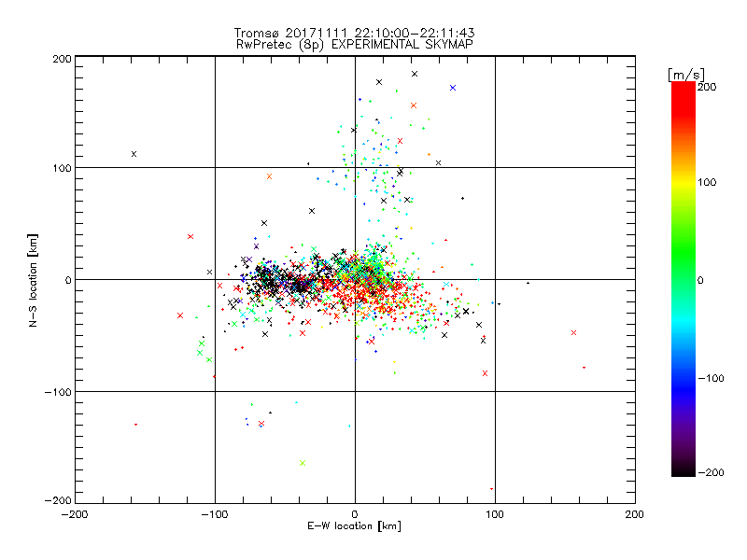This screenshot has height=560, width=747.
Task: Click the colorbar tick label '-200'
Action: [x=711, y=472]
